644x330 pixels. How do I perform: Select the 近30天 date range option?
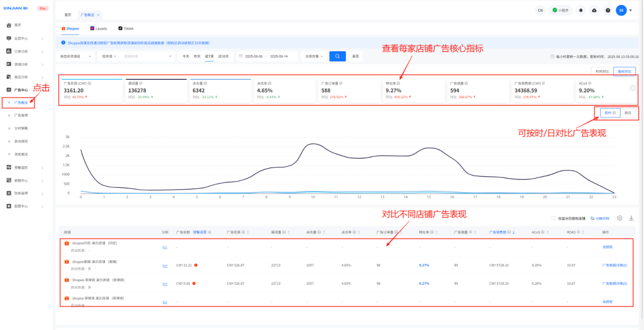pyautogui.click(x=223, y=56)
